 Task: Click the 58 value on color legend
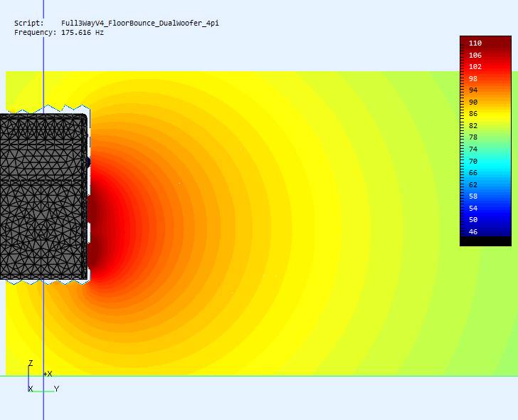pyautogui.click(x=473, y=196)
